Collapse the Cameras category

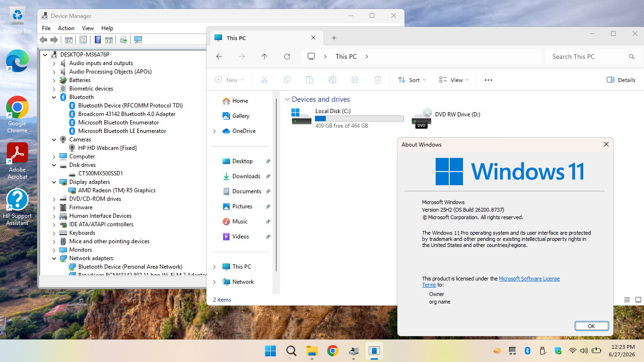tap(54, 140)
